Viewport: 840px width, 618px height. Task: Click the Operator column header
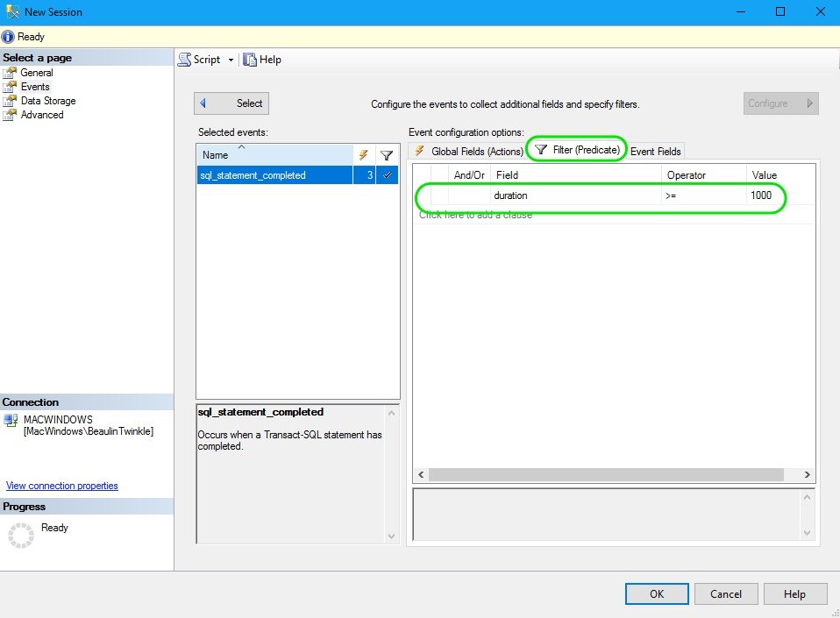coord(703,175)
